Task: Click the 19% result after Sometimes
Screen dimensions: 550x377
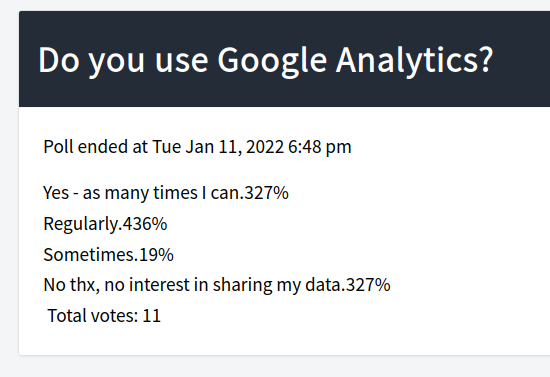Action: point(156,255)
